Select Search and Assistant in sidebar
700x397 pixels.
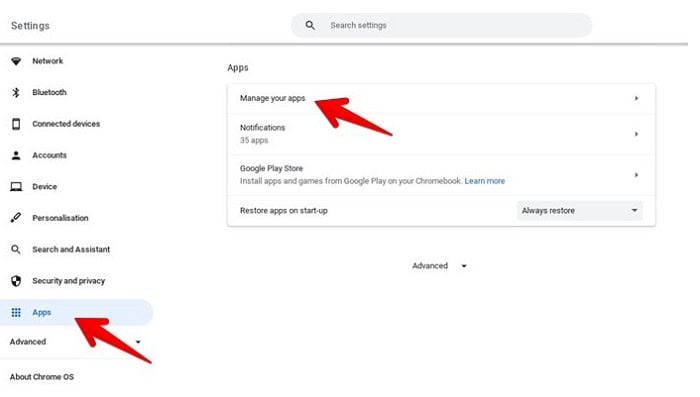pos(71,250)
